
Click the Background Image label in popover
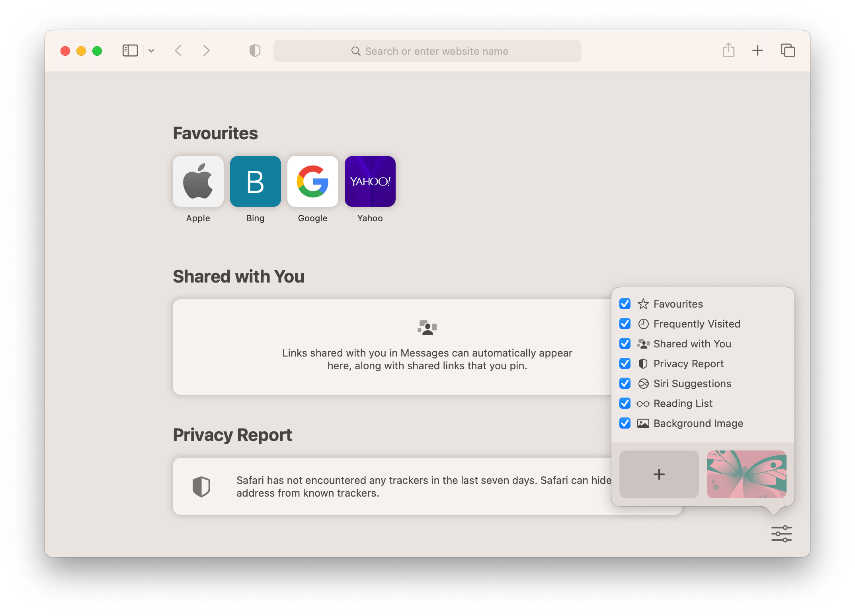tap(699, 423)
